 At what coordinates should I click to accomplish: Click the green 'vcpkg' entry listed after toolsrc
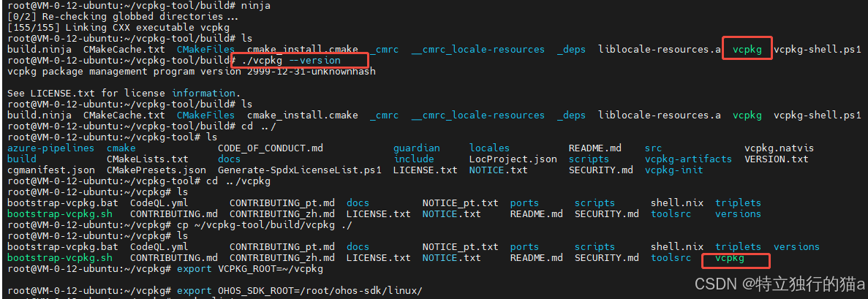point(729,258)
